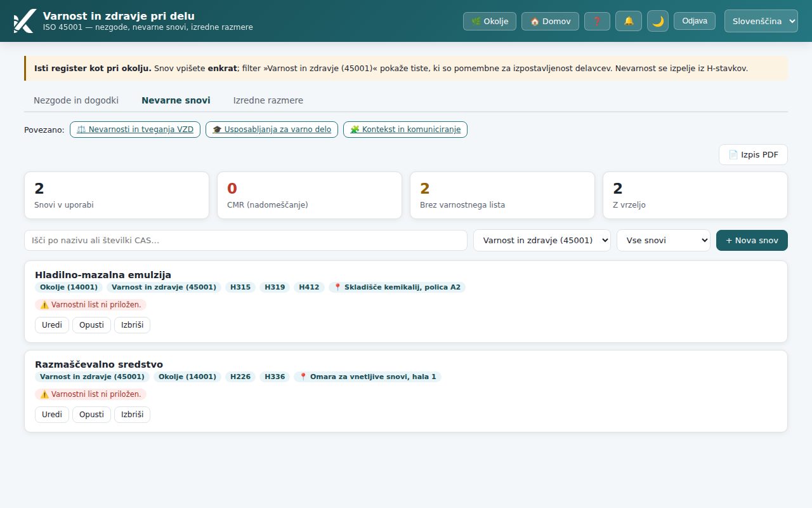
Task: Click Opusti for Razmaščevalno sredstvo
Action: [91, 415]
